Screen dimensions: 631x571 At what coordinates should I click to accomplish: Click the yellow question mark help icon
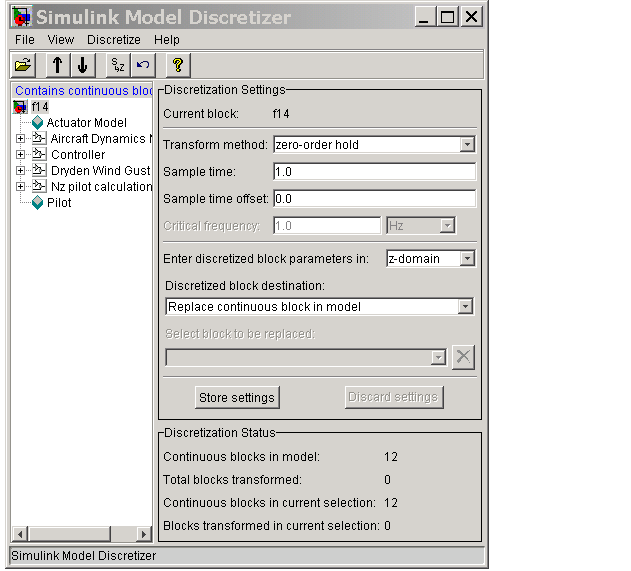coord(178,65)
